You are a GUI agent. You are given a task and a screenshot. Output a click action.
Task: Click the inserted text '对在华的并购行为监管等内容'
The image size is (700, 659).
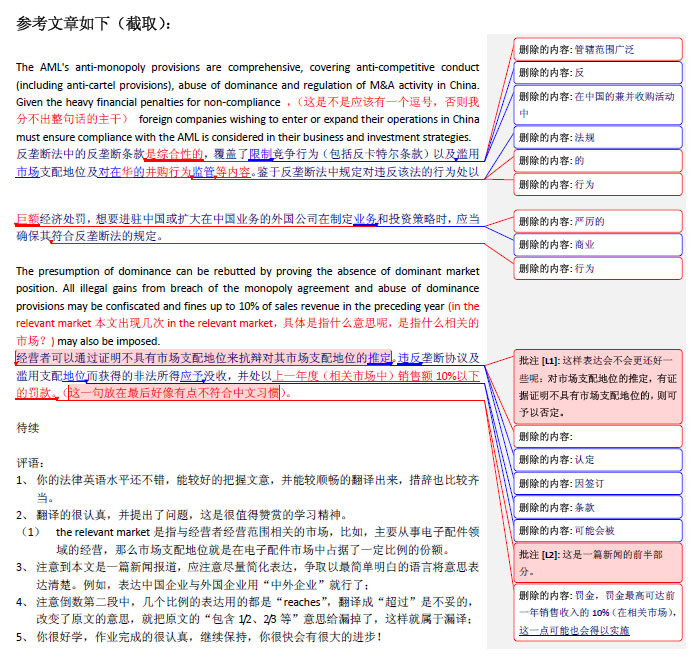tap(175, 172)
